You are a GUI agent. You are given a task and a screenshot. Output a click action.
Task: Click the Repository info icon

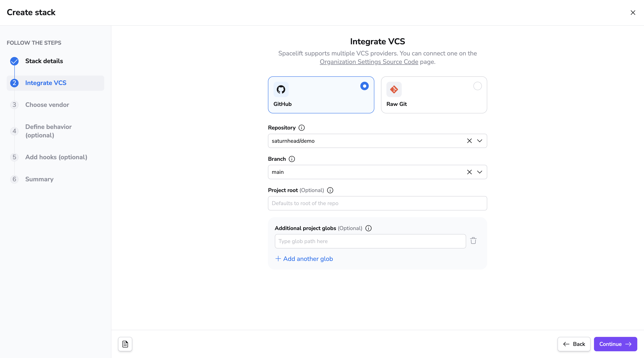301,128
